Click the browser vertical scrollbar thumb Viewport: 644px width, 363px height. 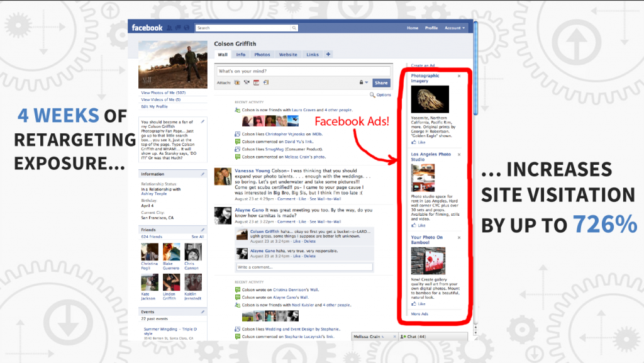pyautogui.click(x=475, y=68)
